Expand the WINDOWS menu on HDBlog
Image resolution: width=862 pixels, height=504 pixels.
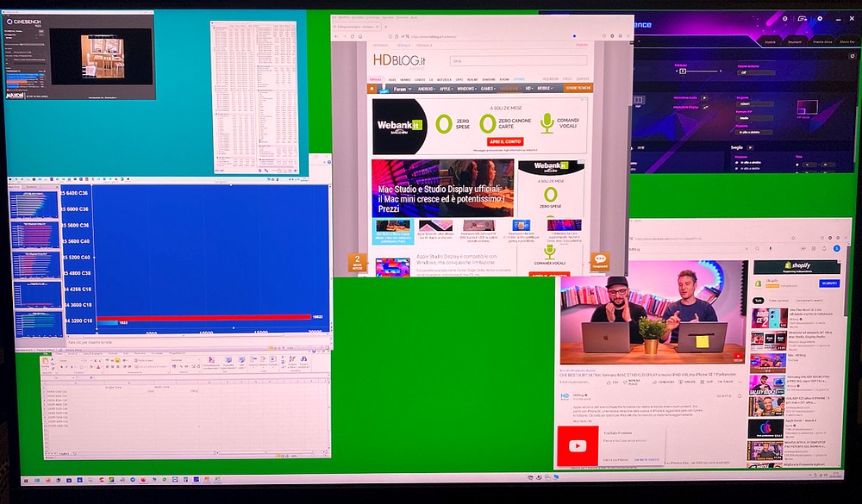coord(466,89)
